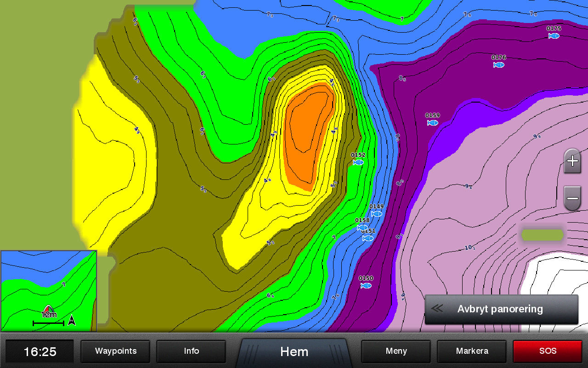588x368 pixels.
Task: Select fish waypoint 0176
Action: tap(499, 64)
